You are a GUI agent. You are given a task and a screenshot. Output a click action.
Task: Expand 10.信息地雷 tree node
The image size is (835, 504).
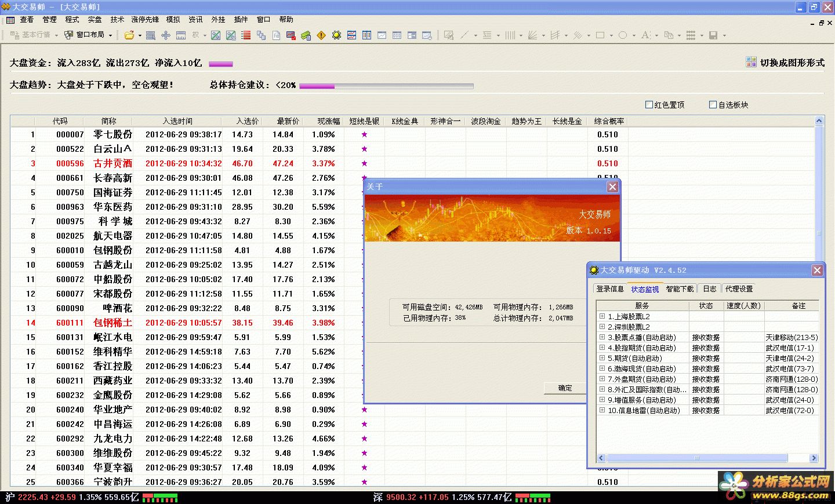point(602,410)
